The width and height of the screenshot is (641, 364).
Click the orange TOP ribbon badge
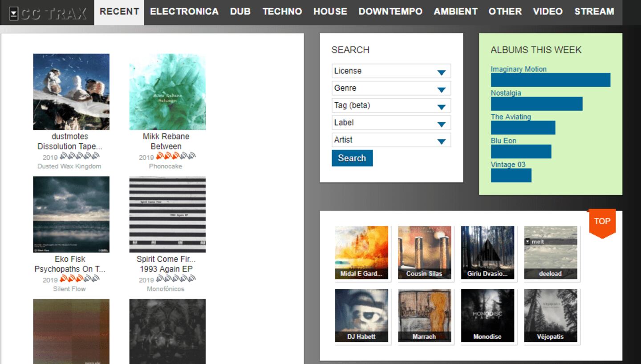pyautogui.click(x=602, y=222)
